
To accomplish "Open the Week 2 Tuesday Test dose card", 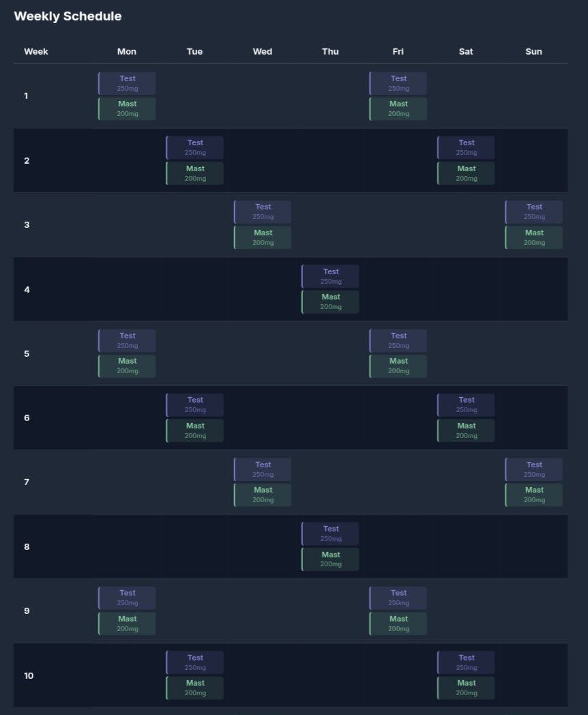I will click(195, 147).
